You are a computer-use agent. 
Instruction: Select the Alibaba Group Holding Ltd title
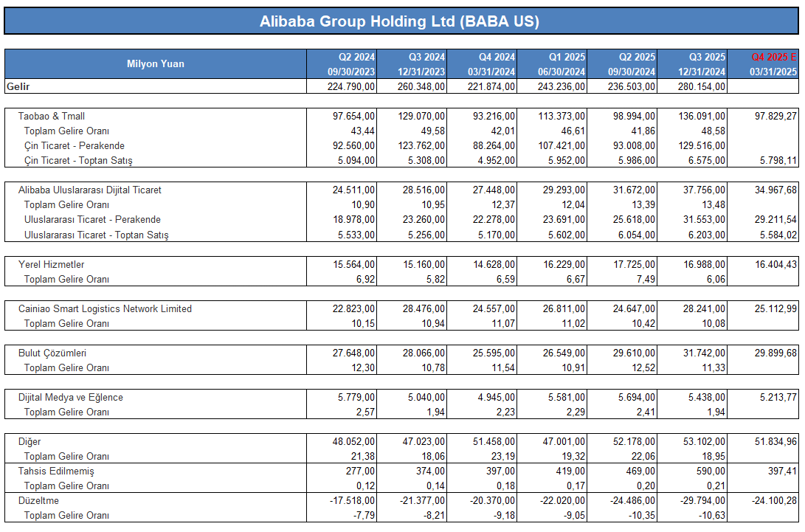(x=399, y=21)
